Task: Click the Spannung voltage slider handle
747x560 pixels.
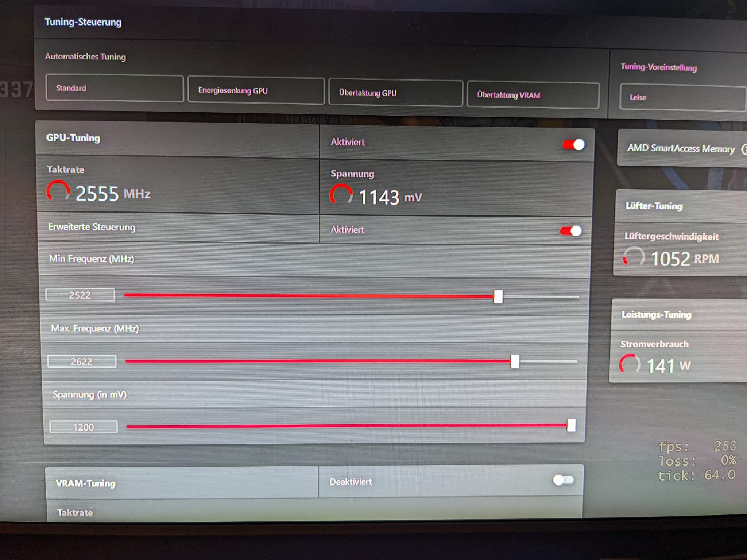Action: pos(571,425)
